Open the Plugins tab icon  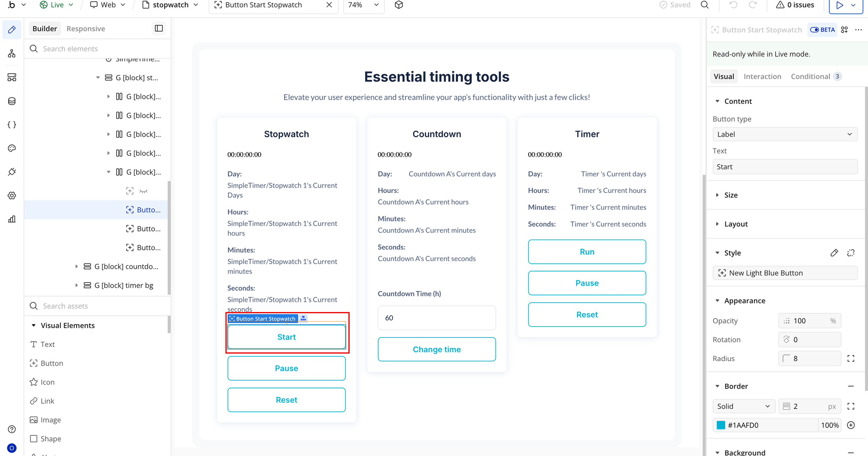12,172
